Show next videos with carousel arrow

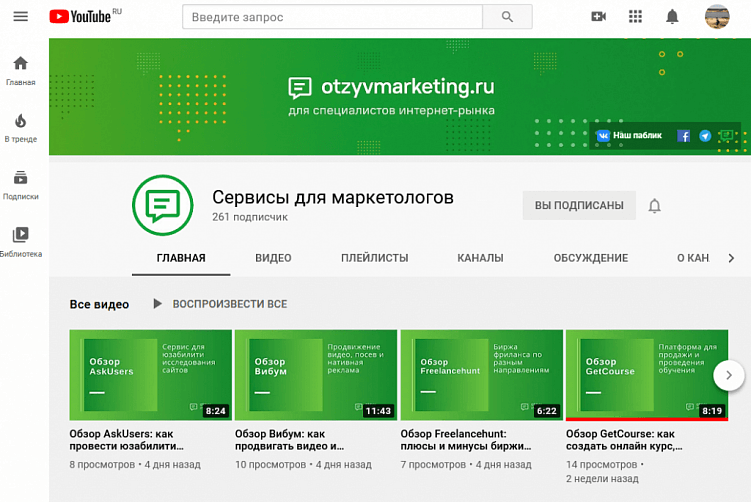coord(728,375)
